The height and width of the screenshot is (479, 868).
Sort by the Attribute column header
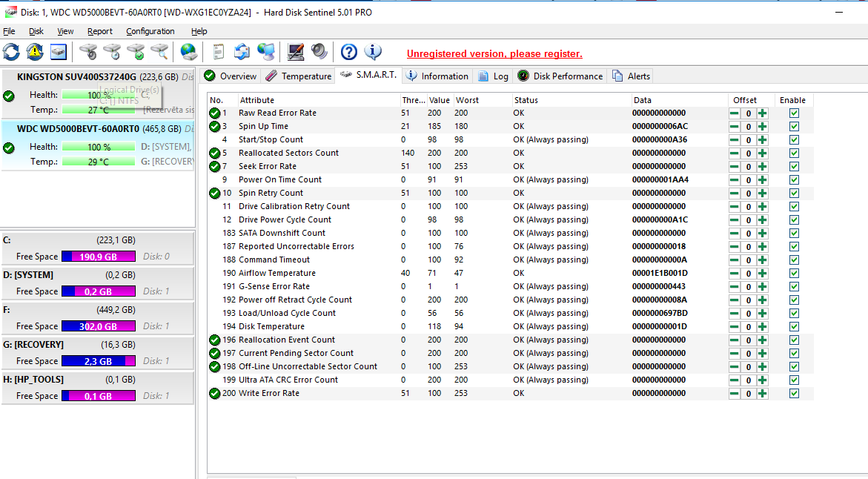coord(318,100)
